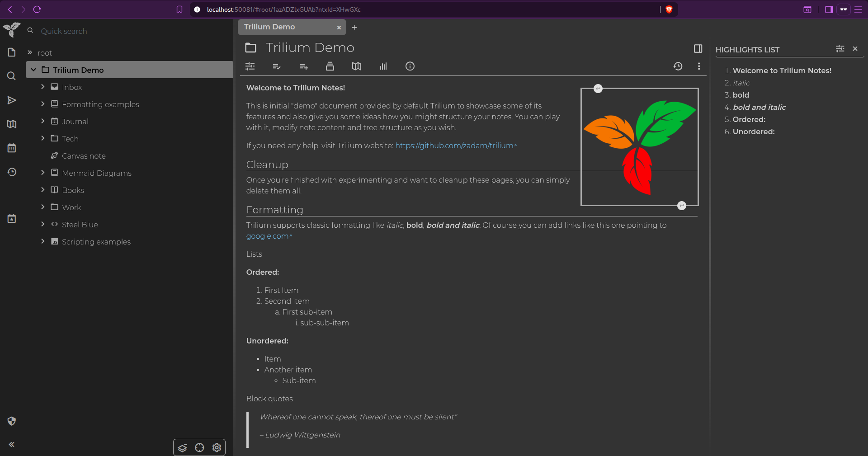The height and width of the screenshot is (456, 868).
Task: Open the note map icon in the left sidebar
Action: [12, 124]
